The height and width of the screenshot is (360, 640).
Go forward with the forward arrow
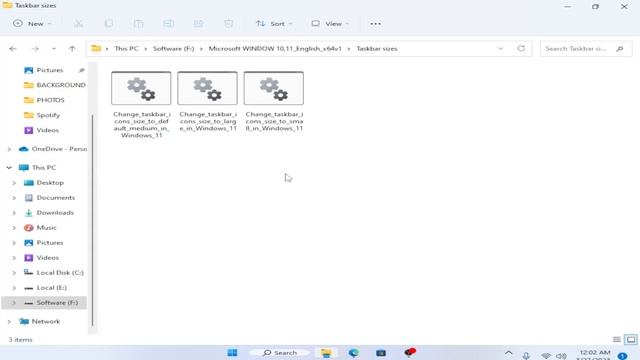click(35, 49)
